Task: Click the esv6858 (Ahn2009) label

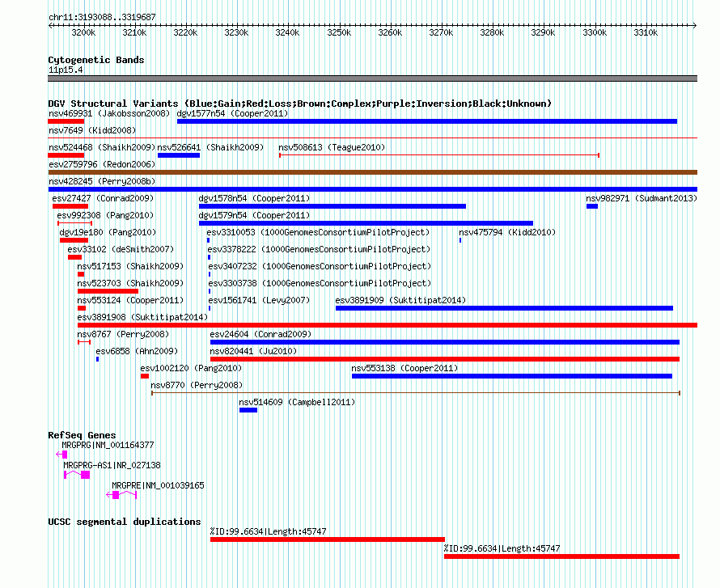Action: tap(137, 351)
